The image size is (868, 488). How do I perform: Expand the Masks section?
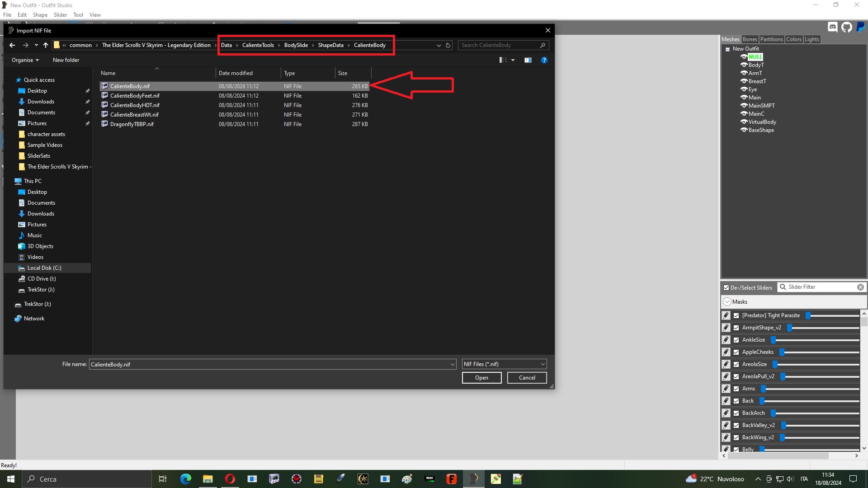coord(727,302)
